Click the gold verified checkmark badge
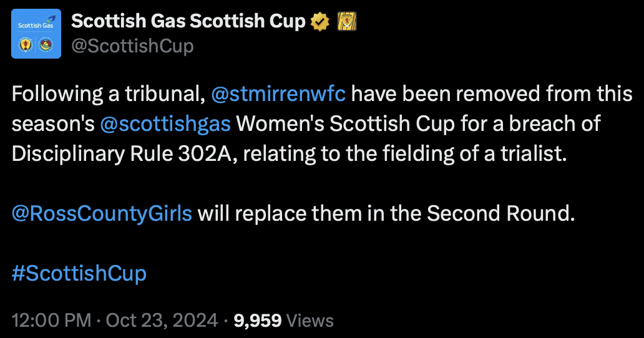Screen dimensions: 644x338 (320, 22)
